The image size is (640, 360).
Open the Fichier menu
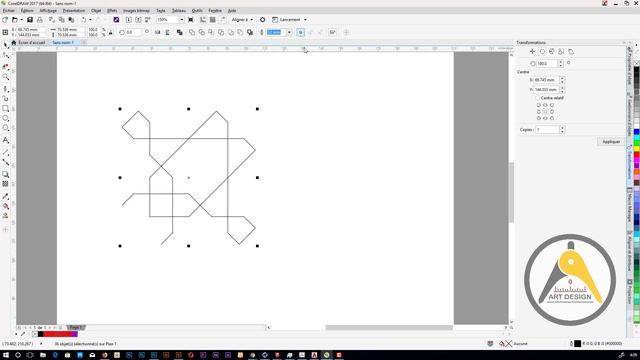[x=9, y=11]
